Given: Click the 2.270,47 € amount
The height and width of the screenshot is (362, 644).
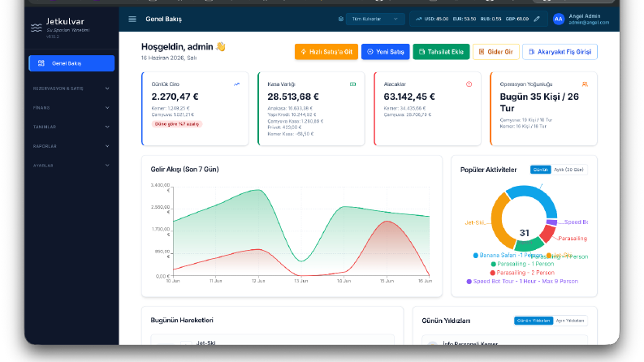Looking at the screenshot, I should 175,97.
